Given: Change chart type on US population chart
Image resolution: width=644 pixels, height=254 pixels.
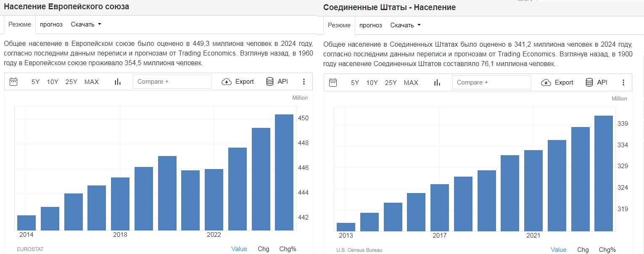Looking at the screenshot, I should point(437,82).
